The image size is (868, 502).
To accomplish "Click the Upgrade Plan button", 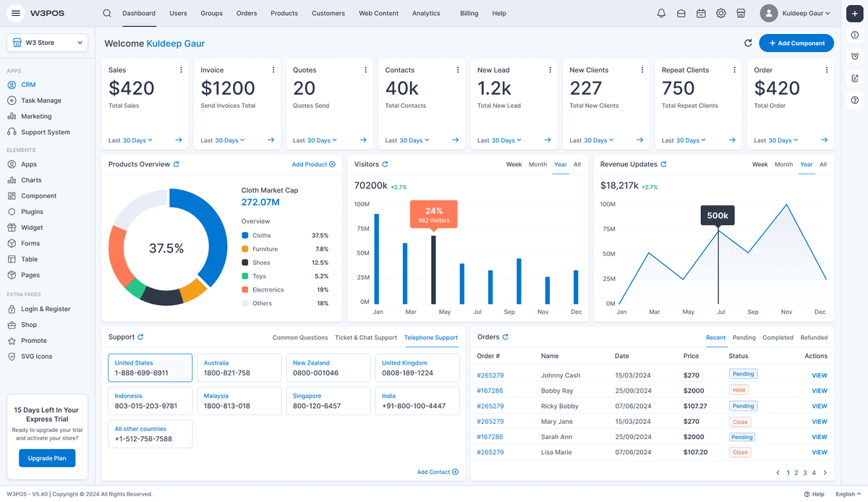I will (47, 458).
